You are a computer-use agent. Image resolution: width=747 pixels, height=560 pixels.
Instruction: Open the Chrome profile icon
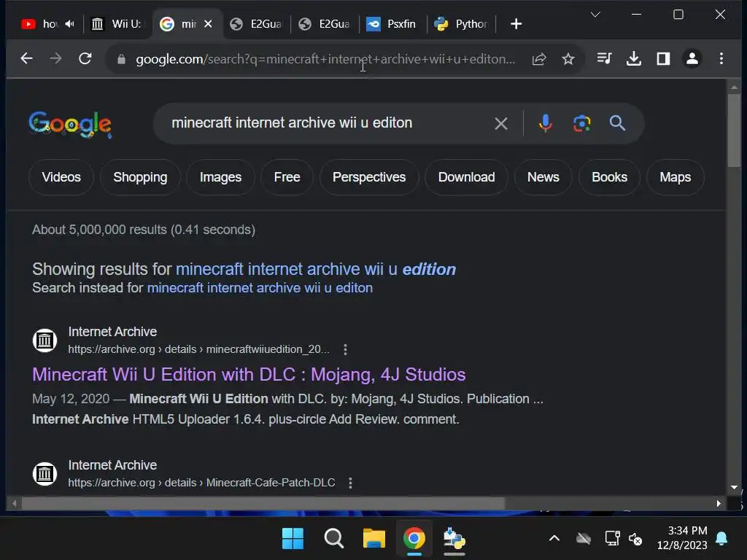click(x=692, y=58)
